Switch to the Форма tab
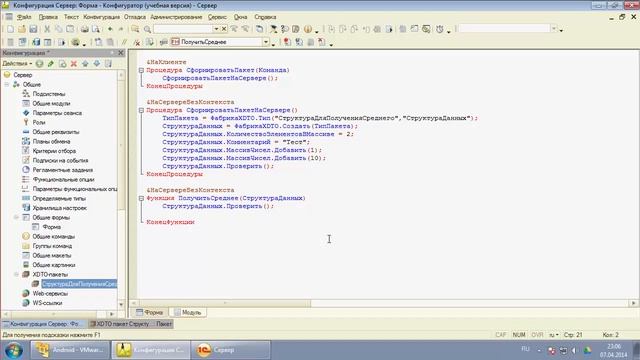 149,313
